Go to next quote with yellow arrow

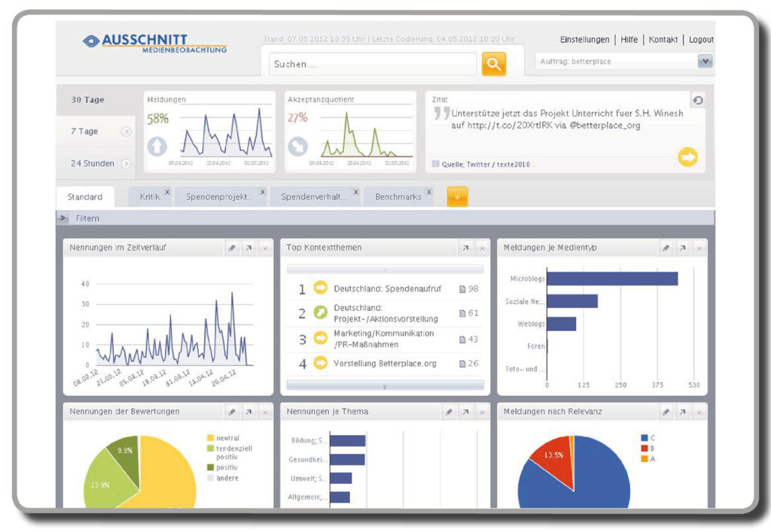tap(687, 157)
